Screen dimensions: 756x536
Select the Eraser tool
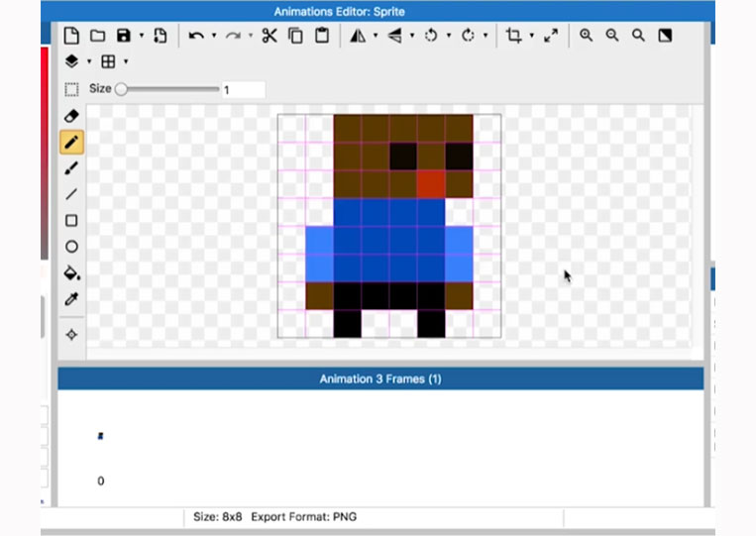point(71,116)
